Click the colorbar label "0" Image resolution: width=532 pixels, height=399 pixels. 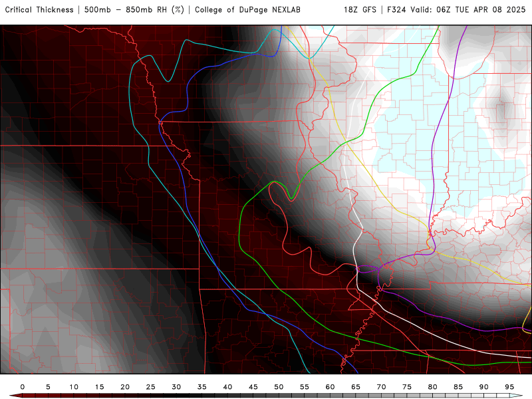[x=23, y=387]
